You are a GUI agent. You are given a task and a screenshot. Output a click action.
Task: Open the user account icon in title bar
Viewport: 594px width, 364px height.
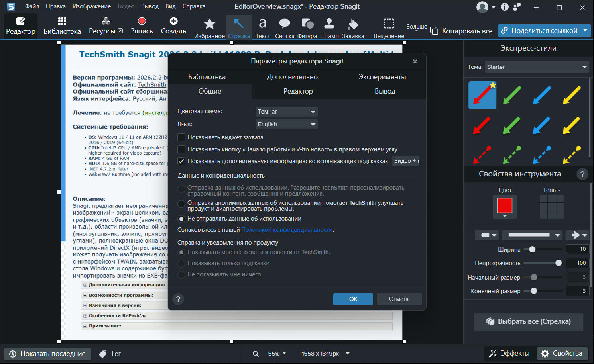[x=482, y=7]
